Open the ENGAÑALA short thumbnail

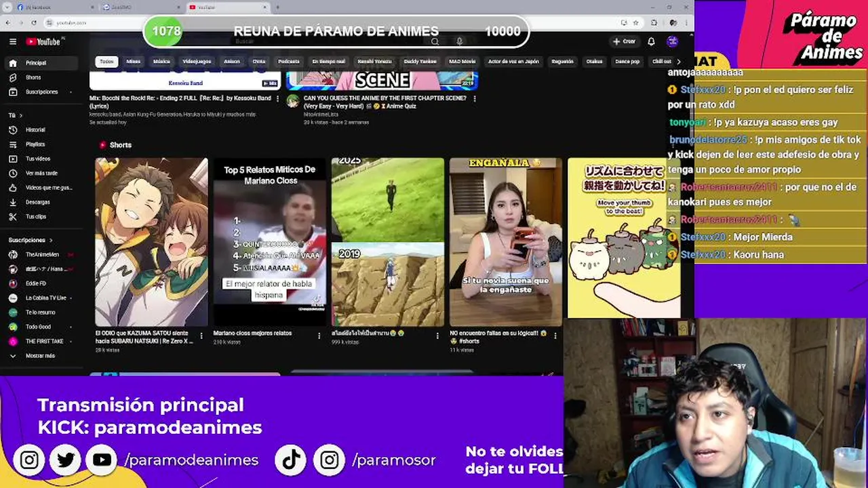[506, 242]
